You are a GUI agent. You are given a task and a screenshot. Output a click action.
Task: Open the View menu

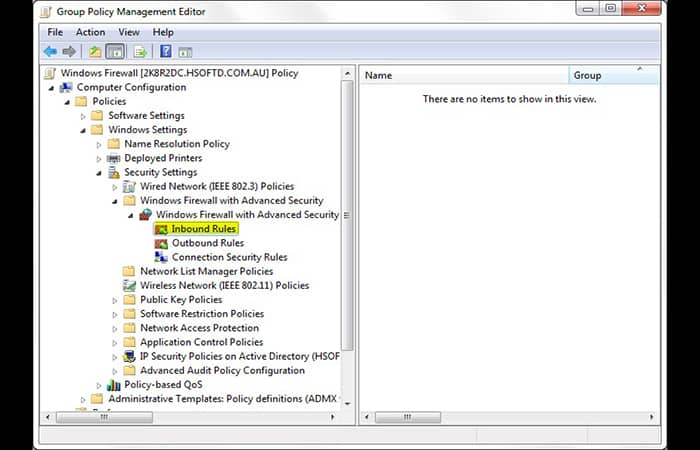(x=129, y=33)
